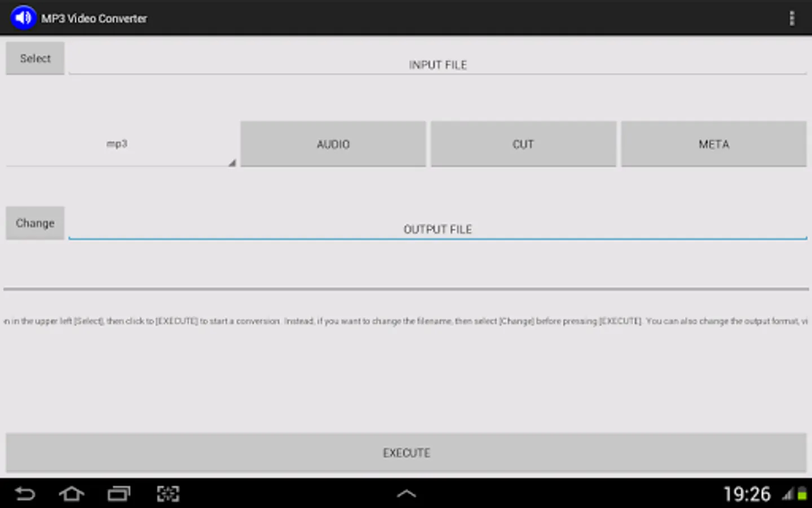Viewport: 812px width, 508px height.
Task: Open the three-dot overflow menu
Action: click(x=792, y=18)
